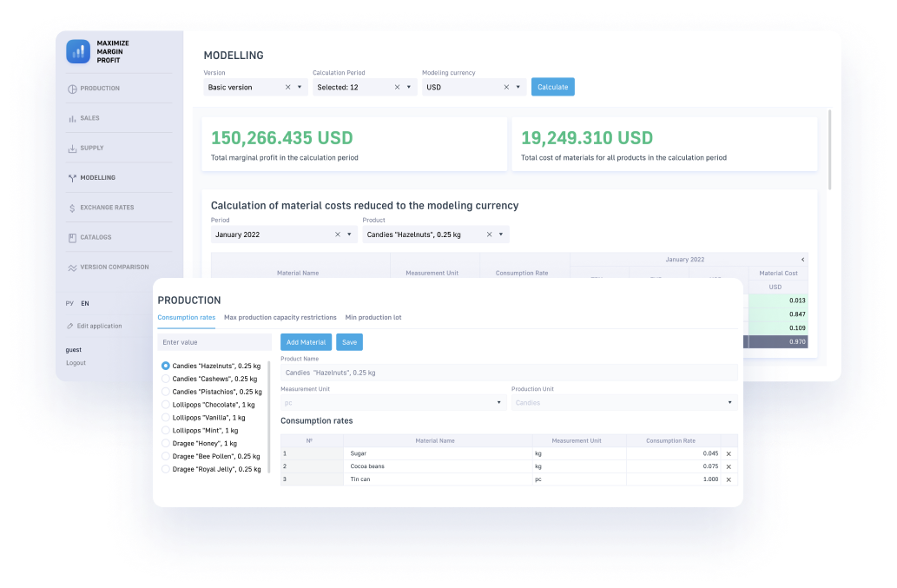Open Sales via the bar chart icon
Image resolution: width=897 pixels, height=588 pixels.
(x=72, y=118)
